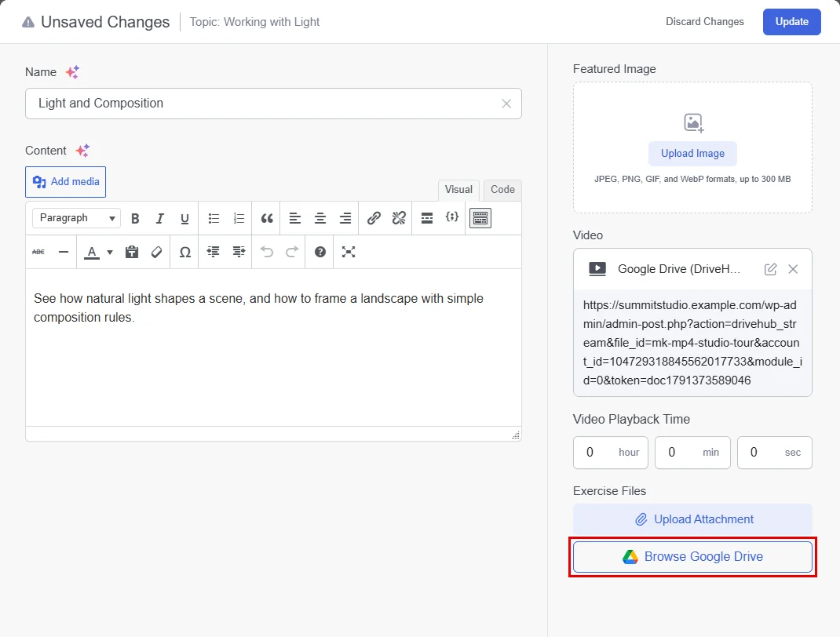840x637 pixels.
Task: Click Discard Changes
Action: click(x=704, y=21)
